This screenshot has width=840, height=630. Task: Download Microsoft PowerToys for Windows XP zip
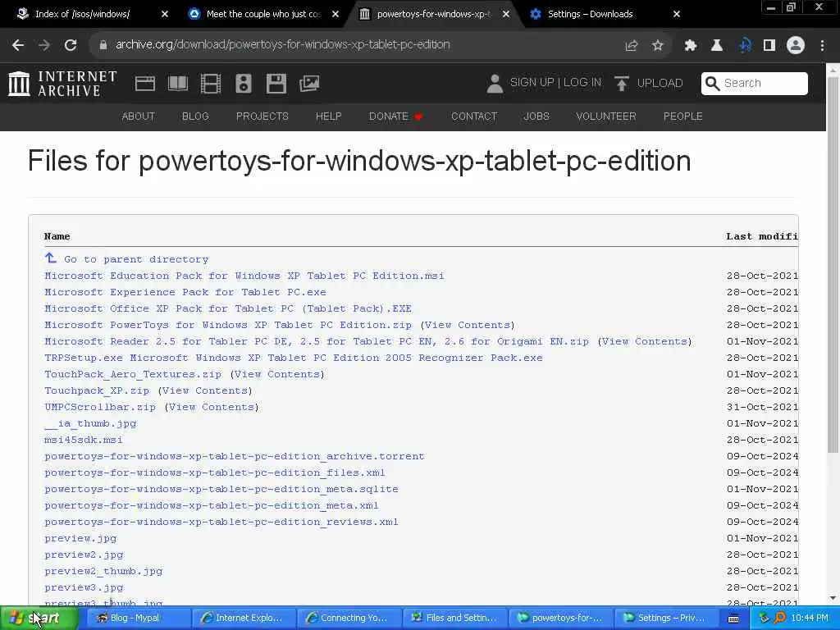coord(228,325)
